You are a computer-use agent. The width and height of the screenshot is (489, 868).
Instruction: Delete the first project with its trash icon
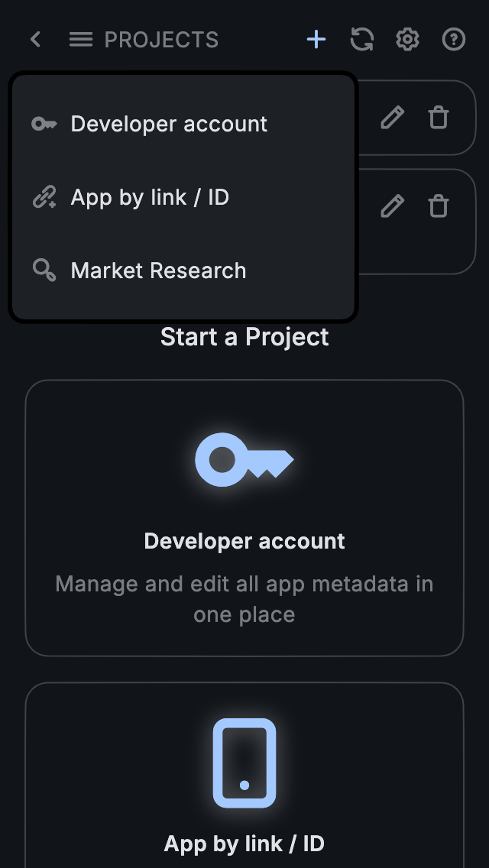[x=439, y=118]
